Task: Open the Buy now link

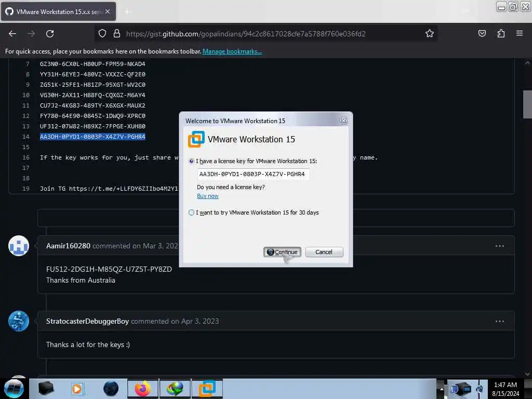Action: point(208,196)
